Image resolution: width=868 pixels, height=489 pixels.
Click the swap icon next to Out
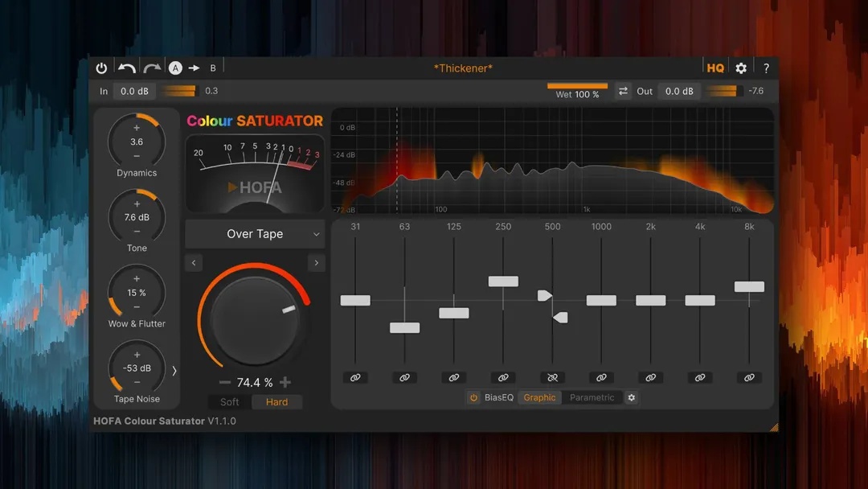pyautogui.click(x=624, y=91)
